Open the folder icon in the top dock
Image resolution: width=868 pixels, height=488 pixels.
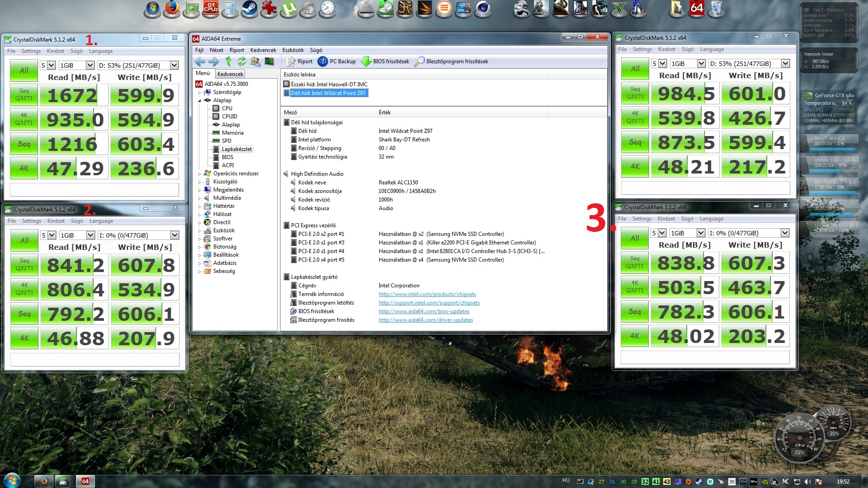click(677, 9)
